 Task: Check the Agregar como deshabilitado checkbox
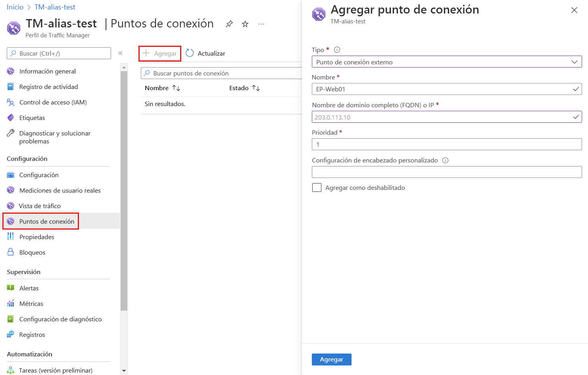(x=317, y=187)
